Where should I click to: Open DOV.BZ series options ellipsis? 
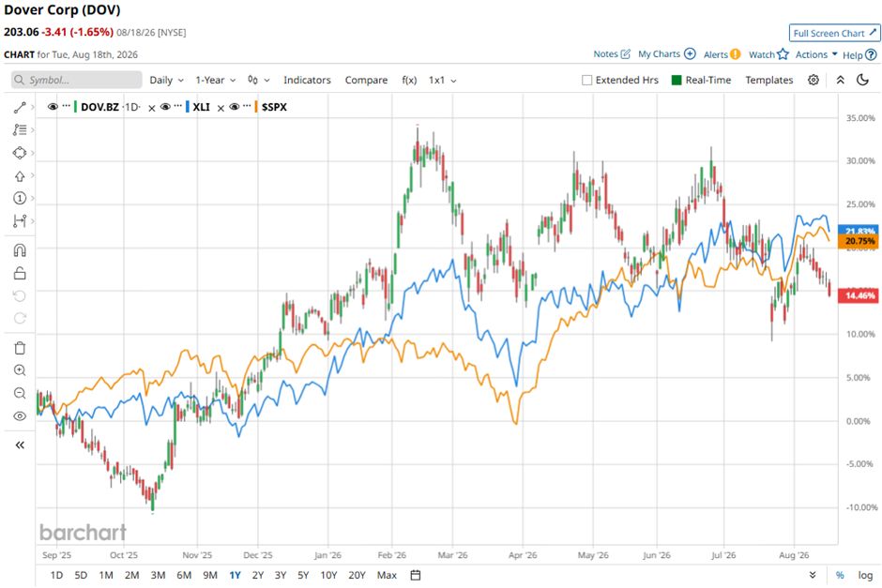tap(67, 106)
